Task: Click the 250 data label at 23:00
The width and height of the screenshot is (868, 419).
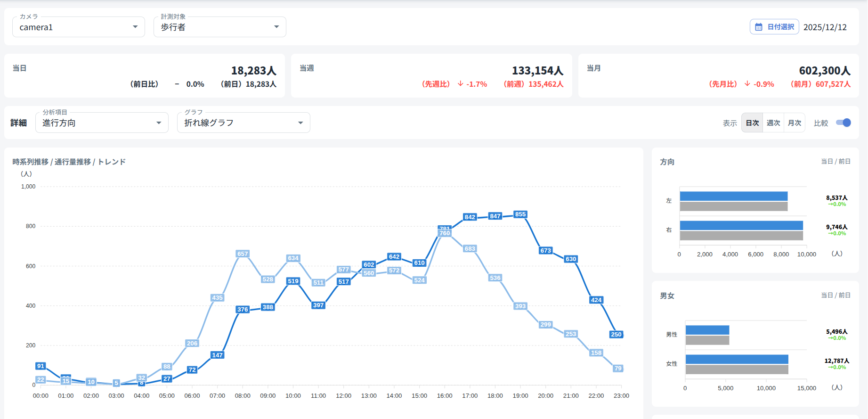Action: (x=616, y=335)
